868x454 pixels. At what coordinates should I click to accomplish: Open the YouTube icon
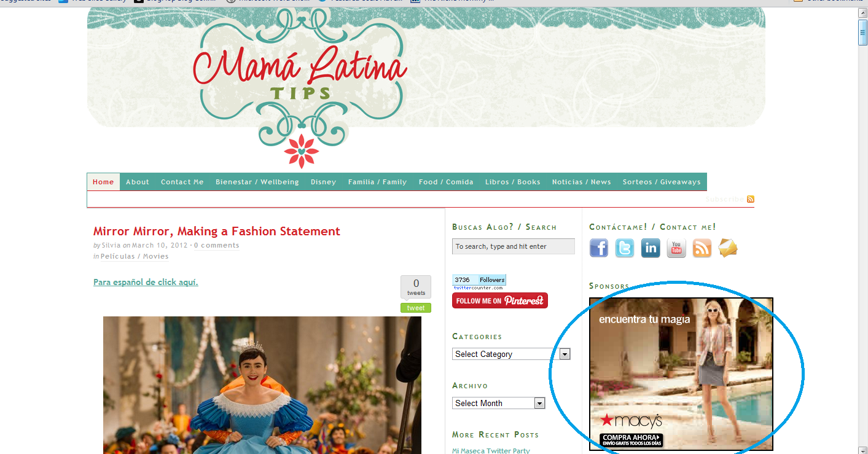click(676, 248)
